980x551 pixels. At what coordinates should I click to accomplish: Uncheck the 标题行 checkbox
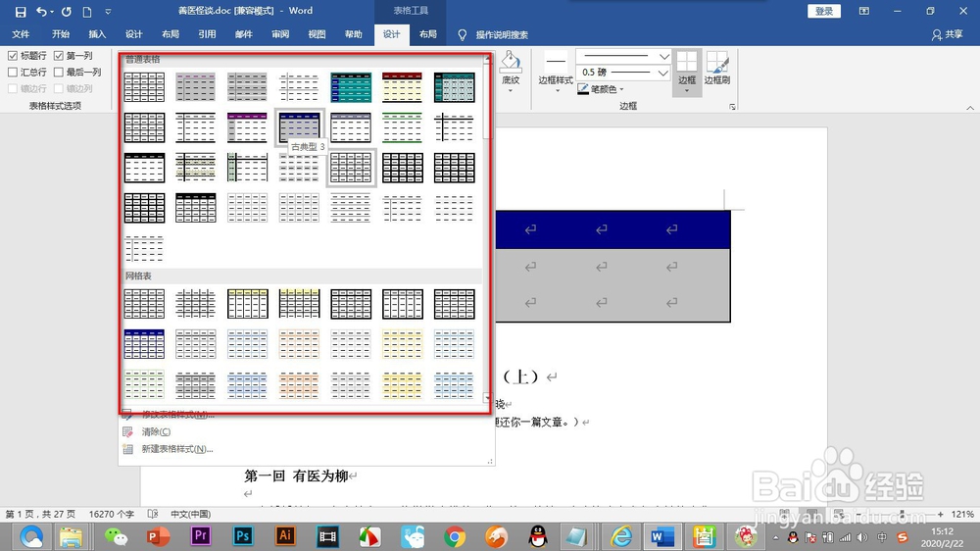click(13, 56)
